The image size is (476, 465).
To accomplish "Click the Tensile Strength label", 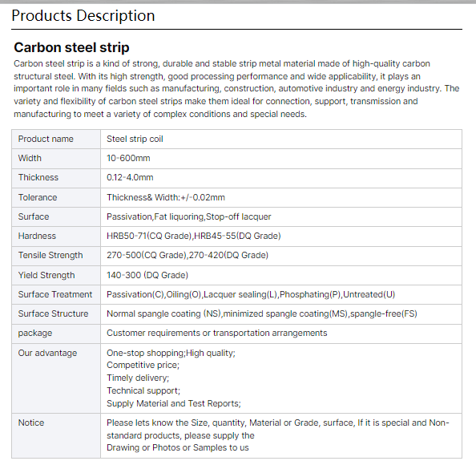I will coord(50,255).
